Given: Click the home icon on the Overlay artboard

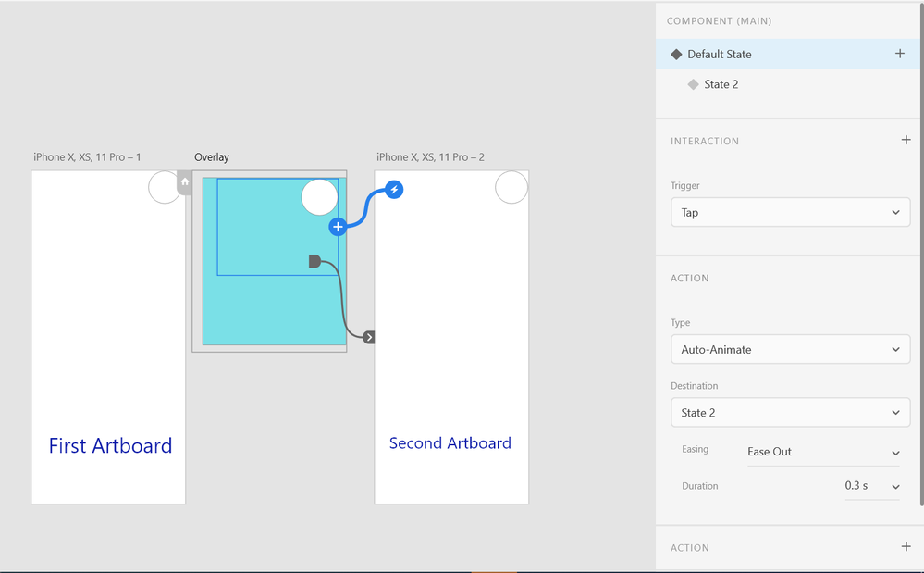Looking at the screenshot, I should coord(185,182).
